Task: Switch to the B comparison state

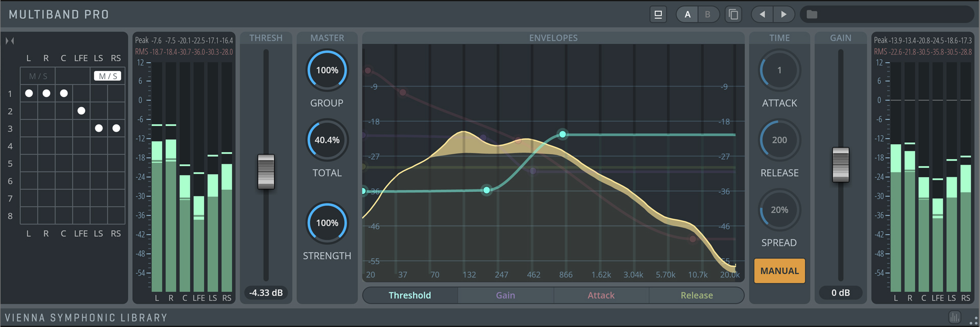Action: 707,14
